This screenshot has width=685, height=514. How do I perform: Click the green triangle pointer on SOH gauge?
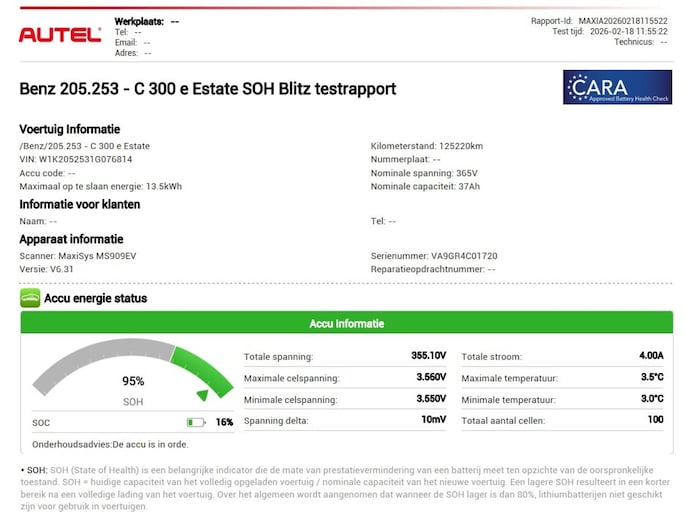[x=202, y=396]
